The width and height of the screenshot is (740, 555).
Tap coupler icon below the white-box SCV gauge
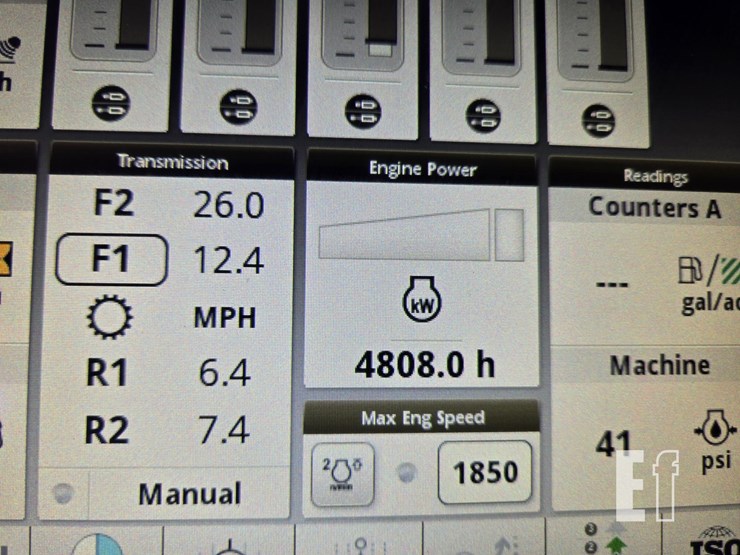tap(362, 112)
